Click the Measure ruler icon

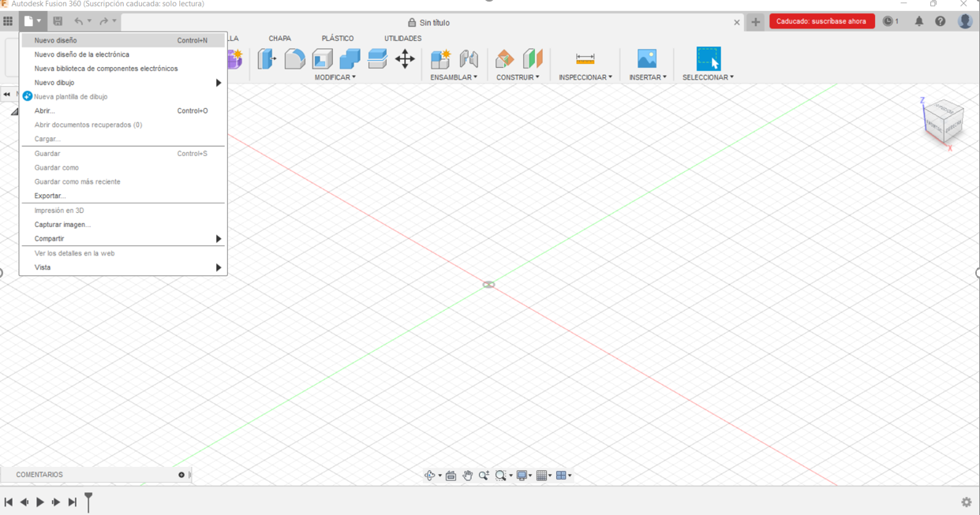tap(585, 59)
